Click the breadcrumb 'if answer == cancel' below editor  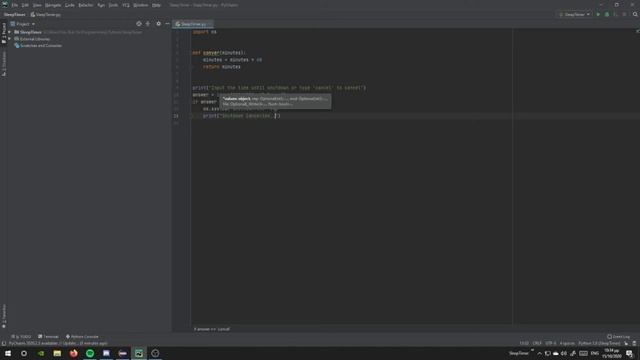point(212,329)
